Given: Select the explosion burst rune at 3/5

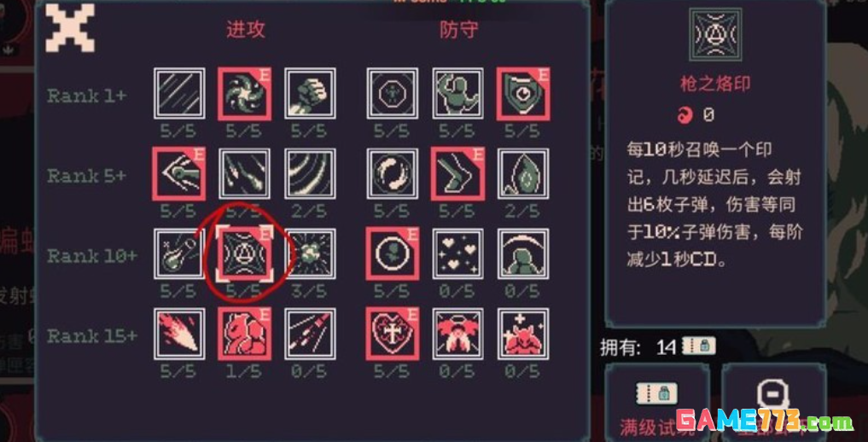Looking at the screenshot, I should (310, 254).
